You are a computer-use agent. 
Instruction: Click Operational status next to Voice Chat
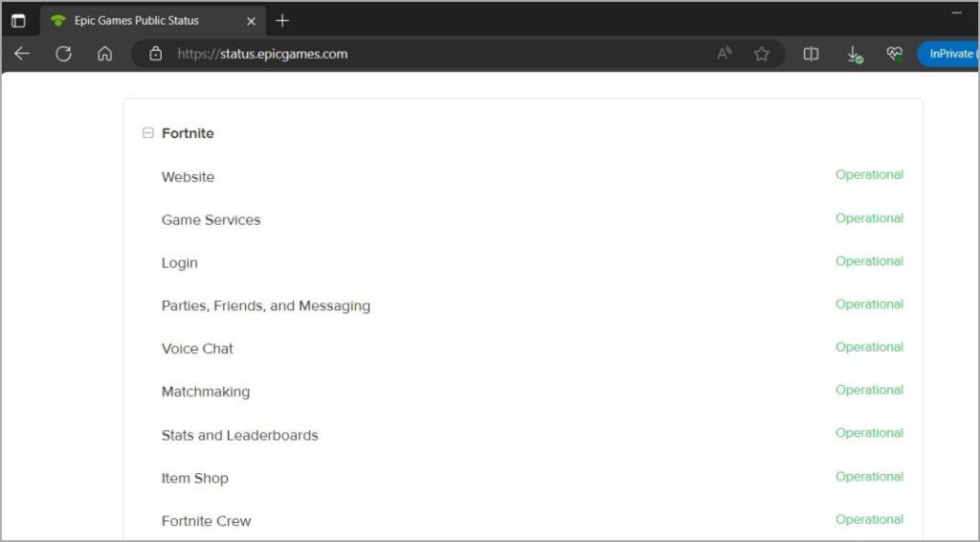coord(869,347)
